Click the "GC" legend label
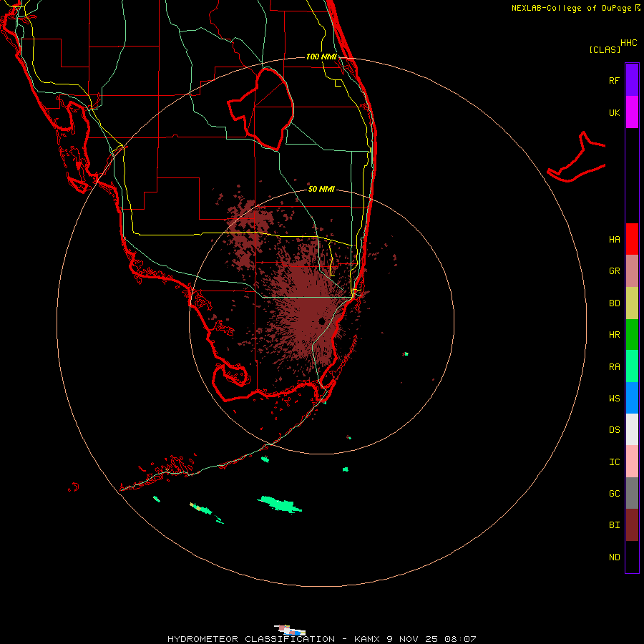The width and height of the screenshot is (644, 644). pyautogui.click(x=614, y=493)
